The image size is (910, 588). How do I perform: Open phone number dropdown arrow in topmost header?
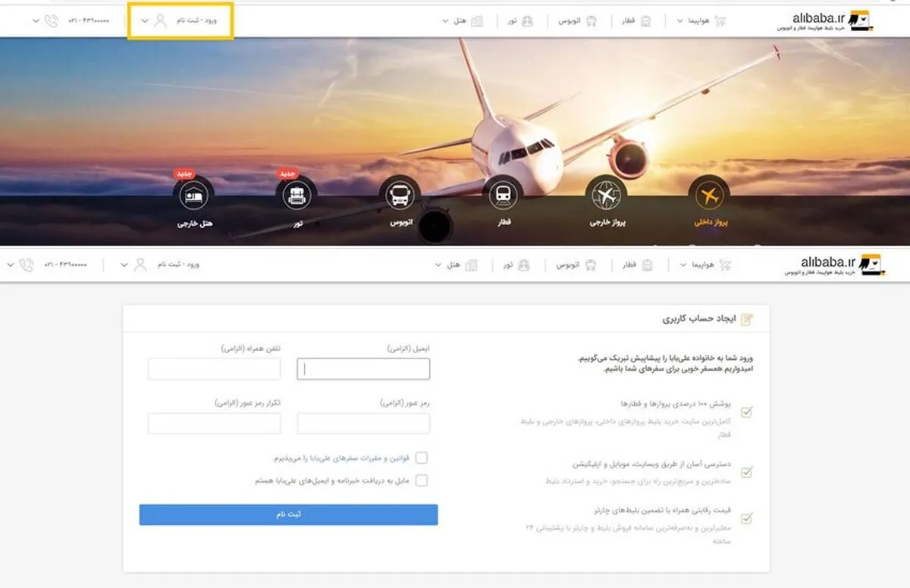coord(36,20)
